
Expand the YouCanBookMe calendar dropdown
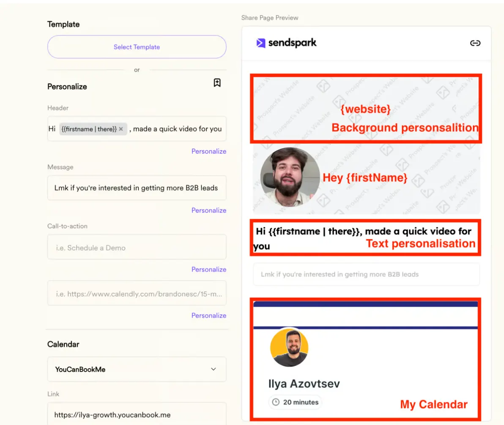click(137, 369)
